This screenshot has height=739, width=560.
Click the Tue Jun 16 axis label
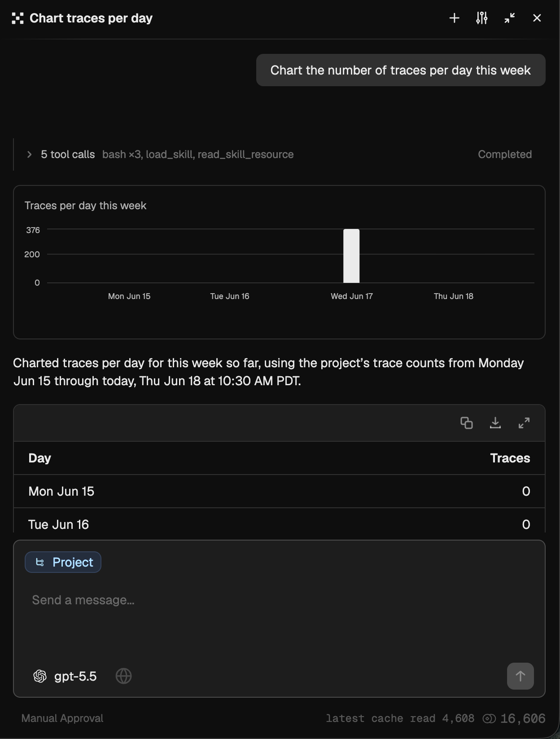pyautogui.click(x=230, y=296)
